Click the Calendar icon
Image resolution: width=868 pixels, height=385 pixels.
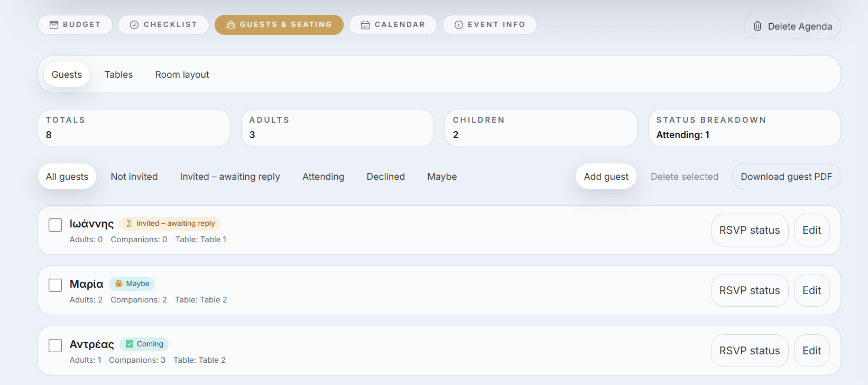[x=365, y=25]
